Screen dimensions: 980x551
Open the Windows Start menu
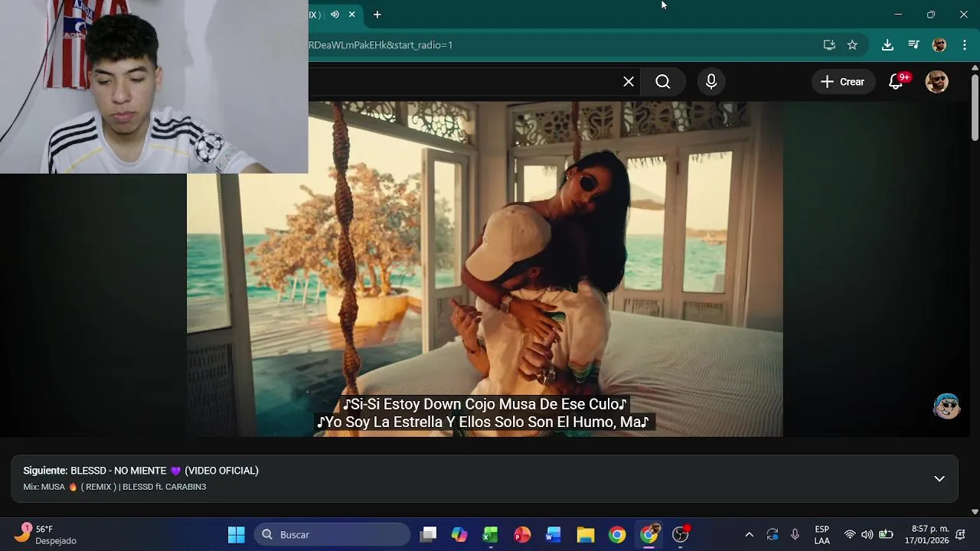point(237,535)
